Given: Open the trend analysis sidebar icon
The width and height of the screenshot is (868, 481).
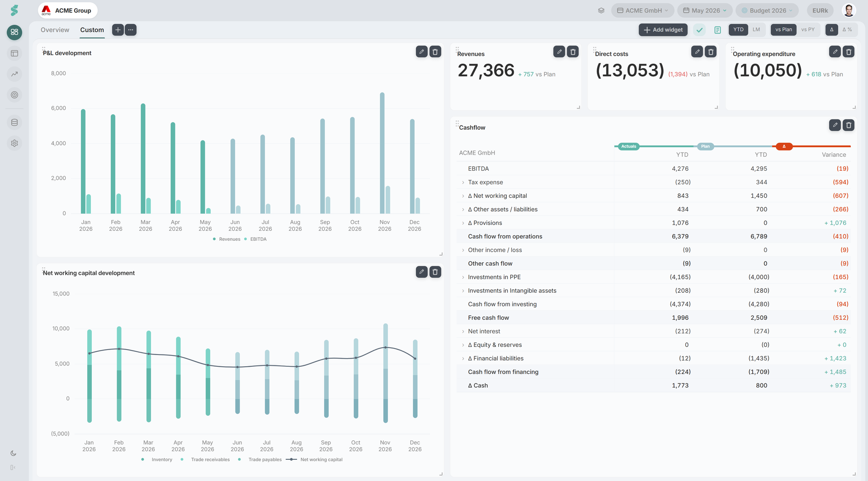Looking at the screenshot, I should pos(14,74).
